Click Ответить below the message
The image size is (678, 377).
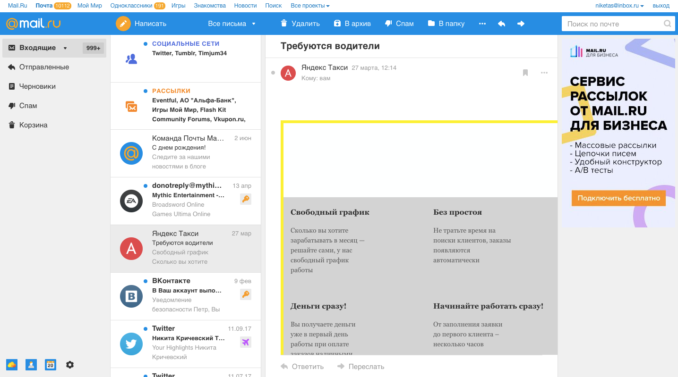(302, 367)
